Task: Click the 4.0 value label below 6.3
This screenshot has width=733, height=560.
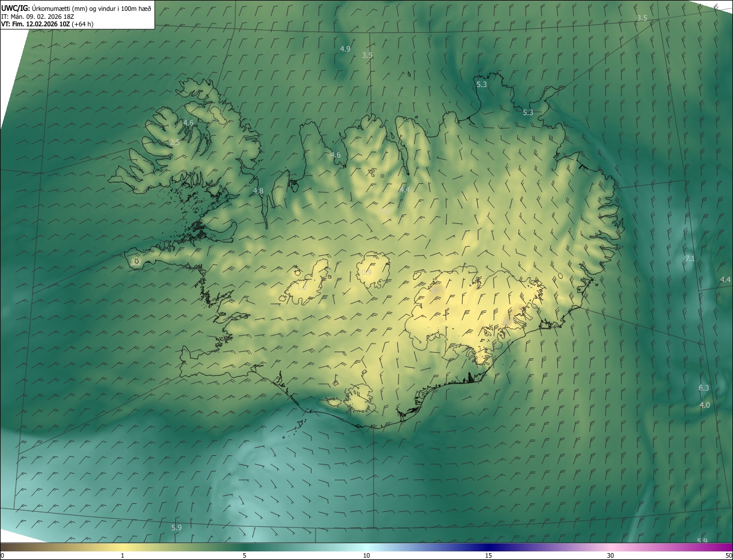Action: pos(705,405)
